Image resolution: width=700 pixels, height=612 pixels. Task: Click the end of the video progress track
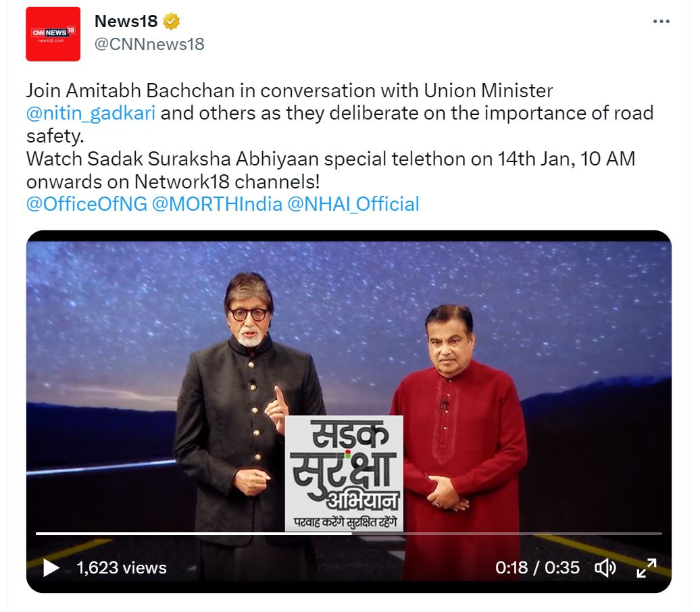(660, 534)
